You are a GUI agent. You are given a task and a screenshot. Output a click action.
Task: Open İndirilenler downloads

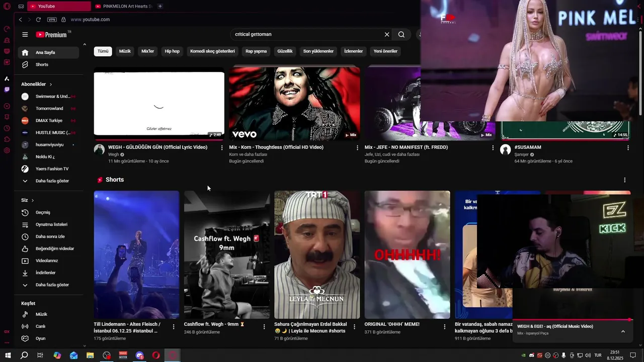coord(48,273)
